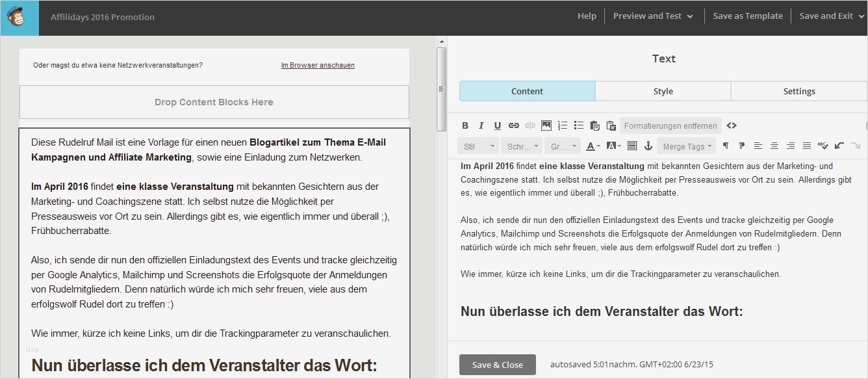Image resolution: width=868 pixels, height=379 pixels.
Task: Open the source code view icon
Action: coord(732,125)
